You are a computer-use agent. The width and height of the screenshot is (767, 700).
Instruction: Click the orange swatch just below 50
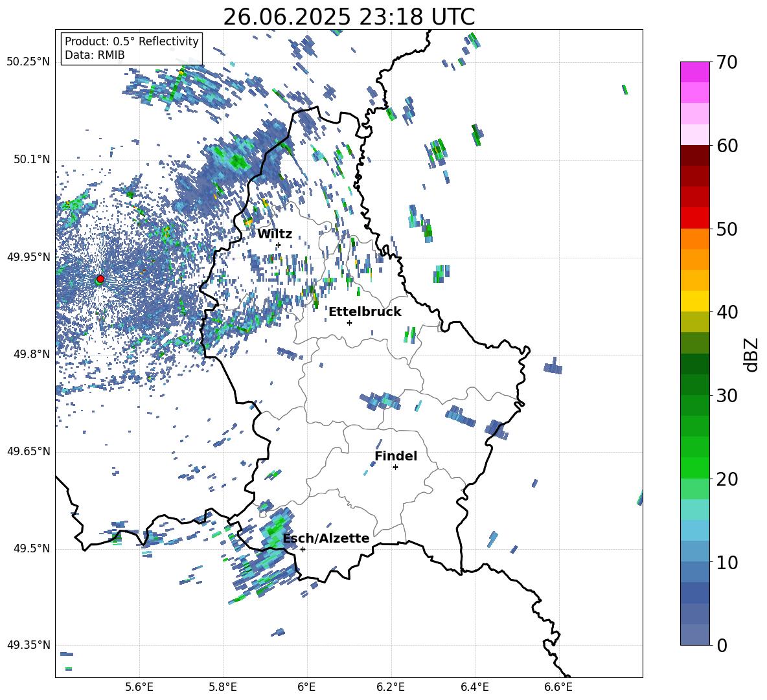coord(694,238)
